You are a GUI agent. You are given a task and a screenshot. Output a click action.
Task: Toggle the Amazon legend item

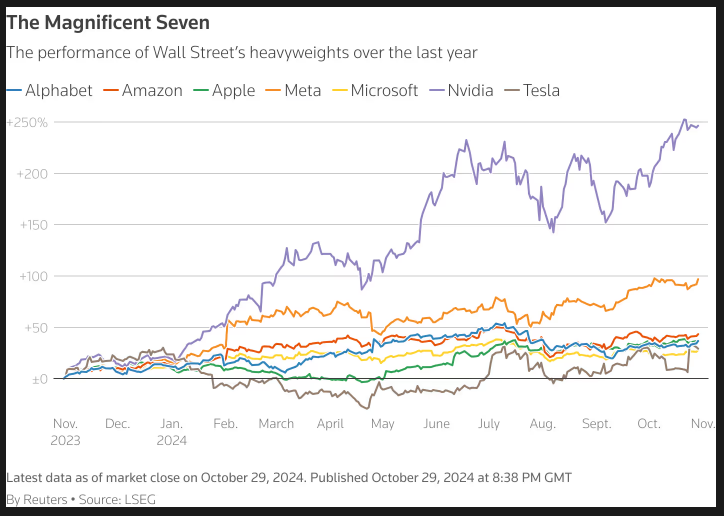[x=143, y=90]
